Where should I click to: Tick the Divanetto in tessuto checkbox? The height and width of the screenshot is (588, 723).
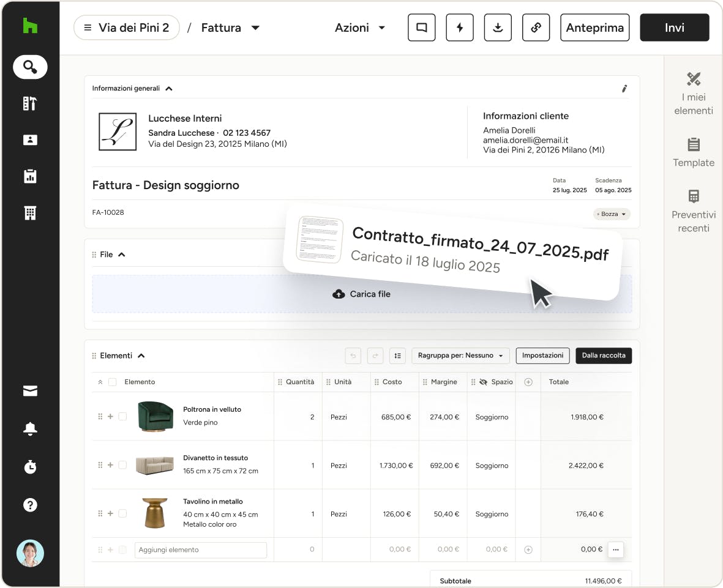pyautogui.click(x=122, y=465)
